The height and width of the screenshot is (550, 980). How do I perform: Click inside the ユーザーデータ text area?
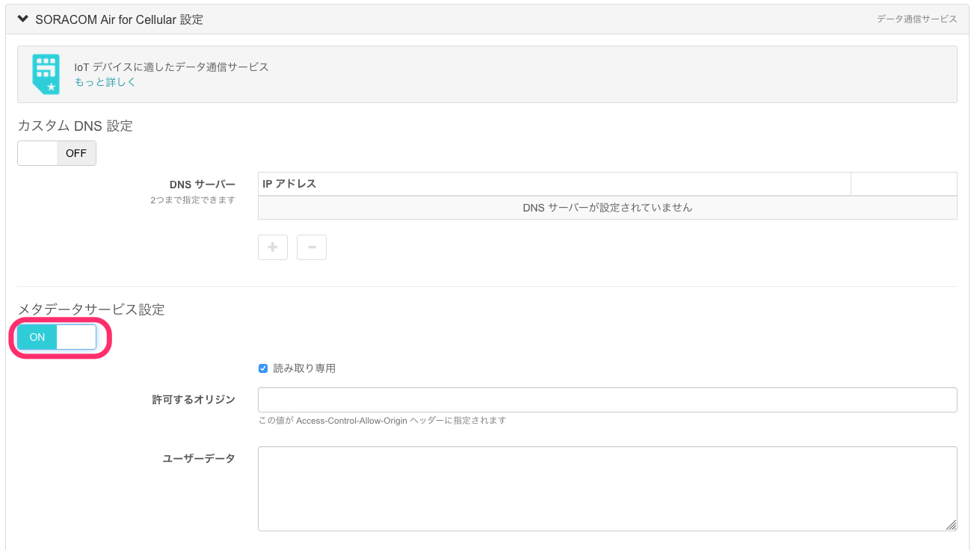(607, 486)
